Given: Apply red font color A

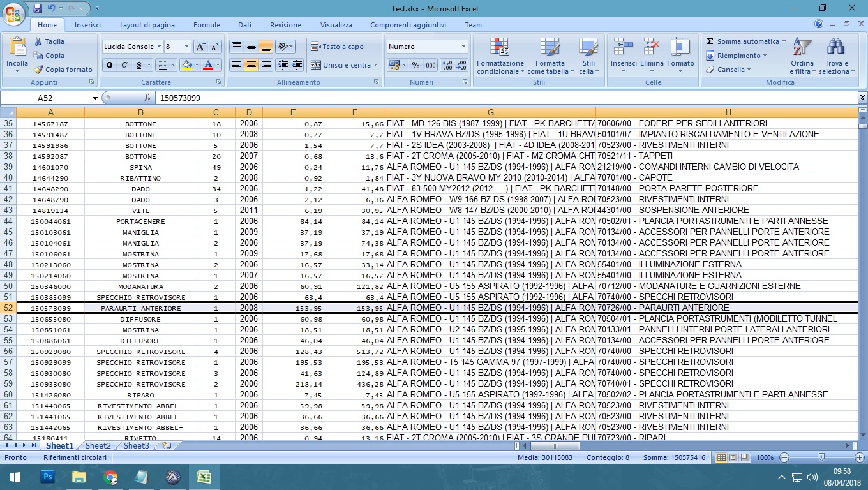Looking at the screenshot, I should (207, 65).
